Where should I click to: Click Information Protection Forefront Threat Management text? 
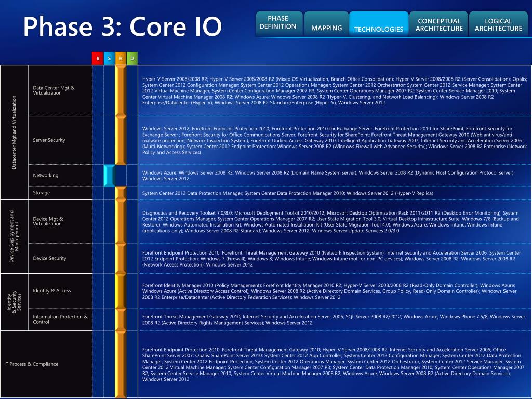click(334, 320)
